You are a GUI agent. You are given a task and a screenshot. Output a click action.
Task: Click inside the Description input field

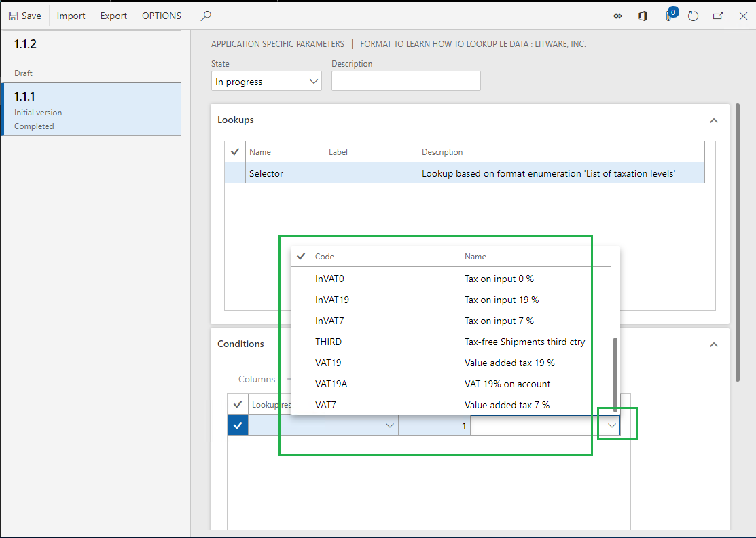(406, 80)
